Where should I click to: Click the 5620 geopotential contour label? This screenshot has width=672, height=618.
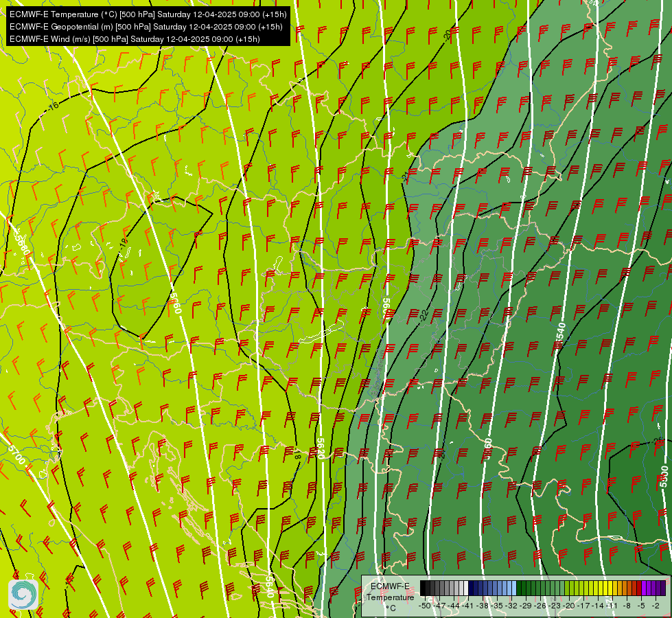(x=321, y=448)
